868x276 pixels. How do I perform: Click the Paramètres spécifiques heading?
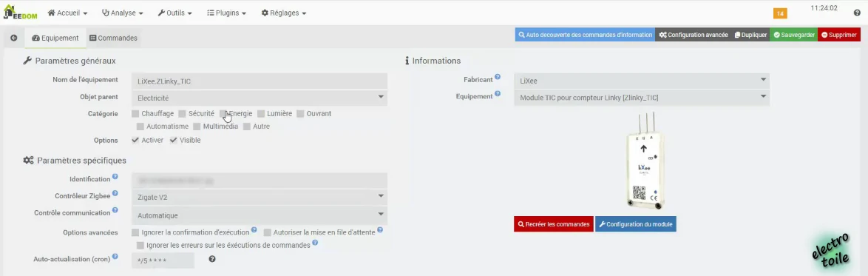click(x=75, y=160)
